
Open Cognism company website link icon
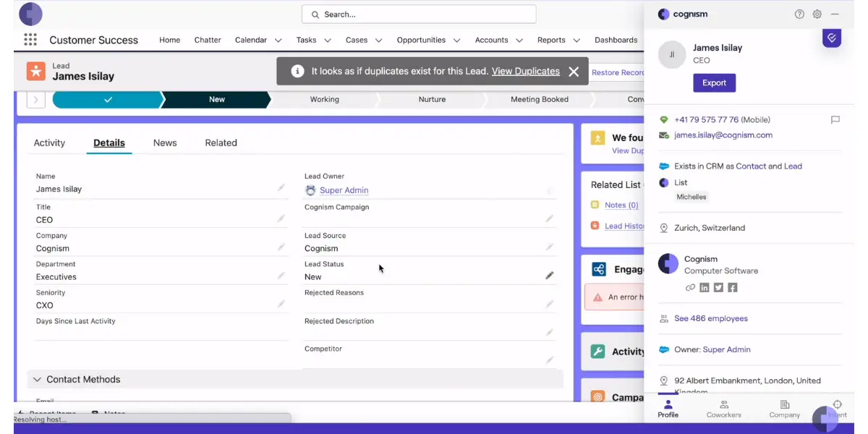690,287
